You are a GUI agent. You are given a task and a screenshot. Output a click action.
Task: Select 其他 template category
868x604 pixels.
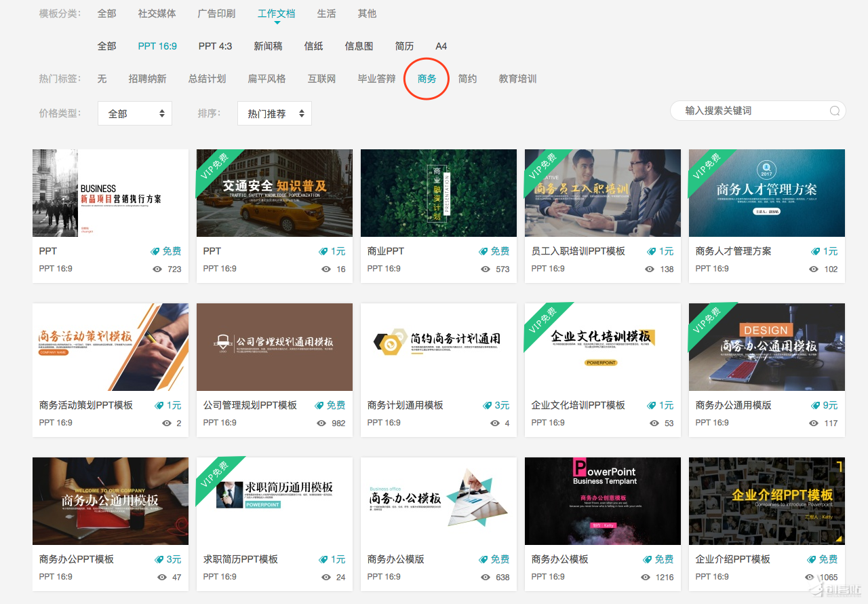click(367, 14)
